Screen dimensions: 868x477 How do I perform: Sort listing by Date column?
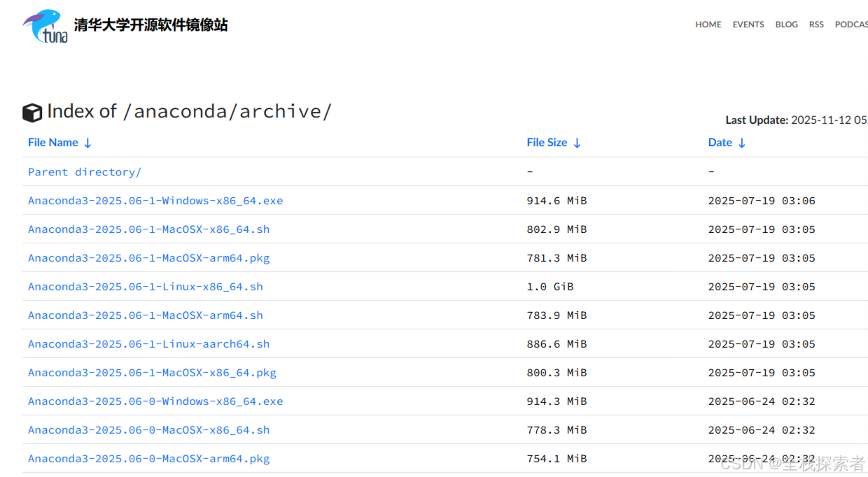pyautogui.click(x=720, y=142)
